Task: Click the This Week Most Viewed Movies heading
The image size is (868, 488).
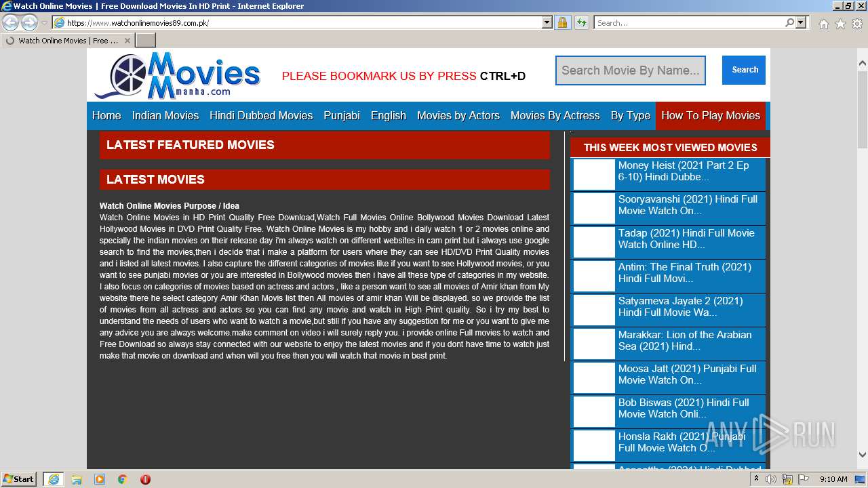Action: click(670, 147)
